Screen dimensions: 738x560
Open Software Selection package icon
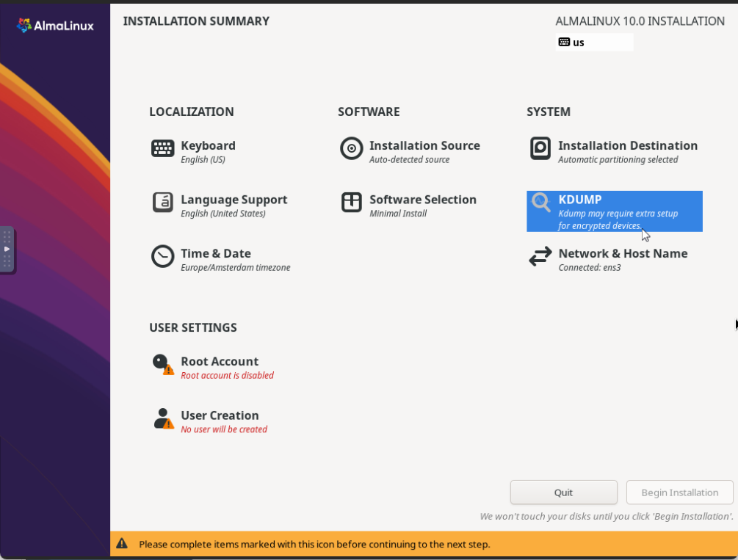(x=351, y=203)
